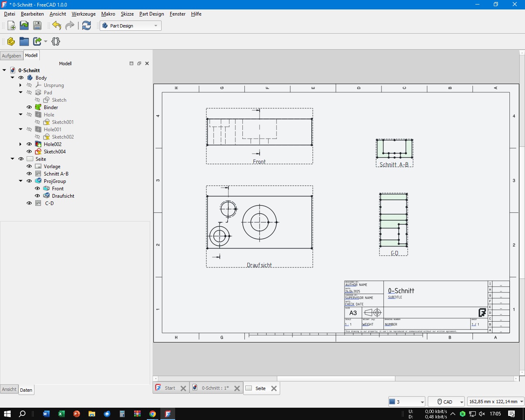This screenshot has height=420, width=525.
Task: Click the Schnitt A-B section view in drawing
Action: (x=395, y=153)
